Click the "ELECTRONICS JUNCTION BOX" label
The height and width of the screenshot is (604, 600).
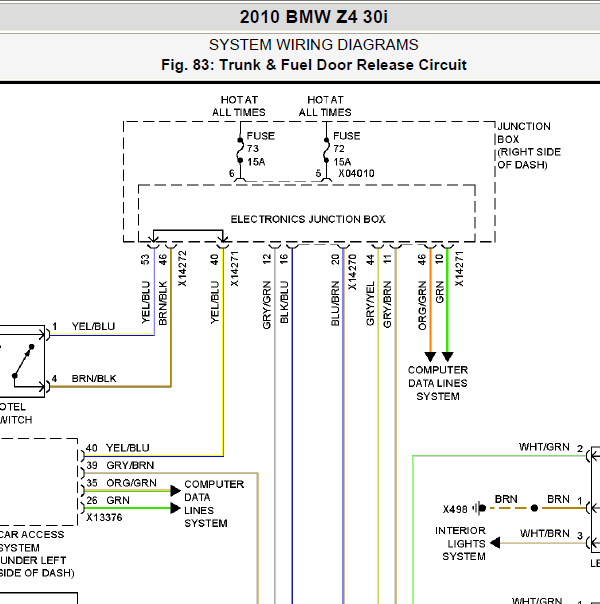308,219
